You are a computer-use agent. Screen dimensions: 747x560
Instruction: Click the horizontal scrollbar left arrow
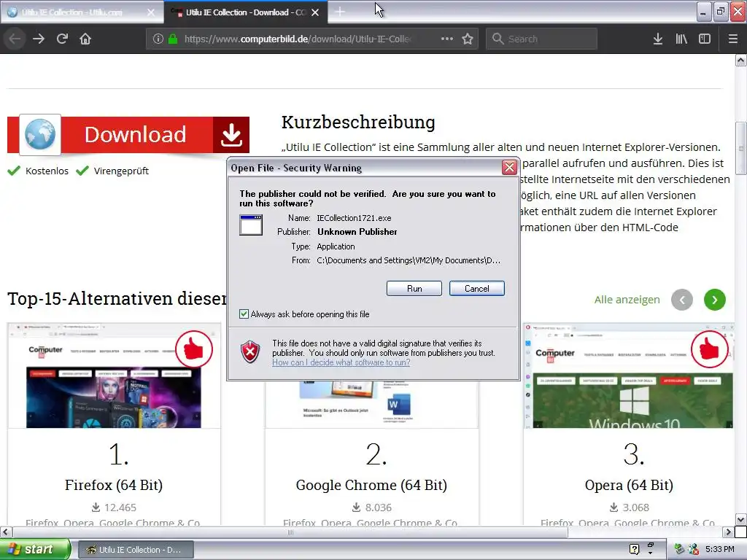[5, 532]
